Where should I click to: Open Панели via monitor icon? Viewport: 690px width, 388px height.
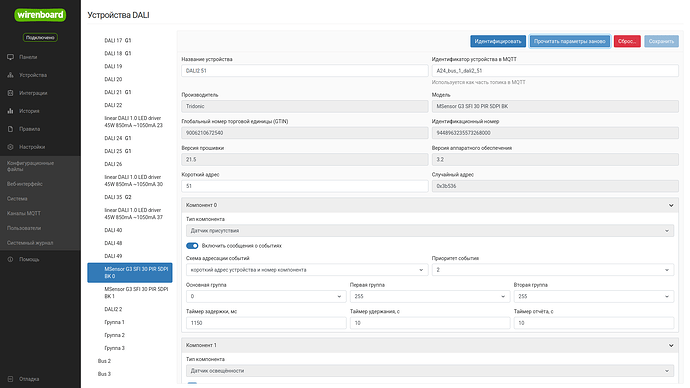(11, 57)
